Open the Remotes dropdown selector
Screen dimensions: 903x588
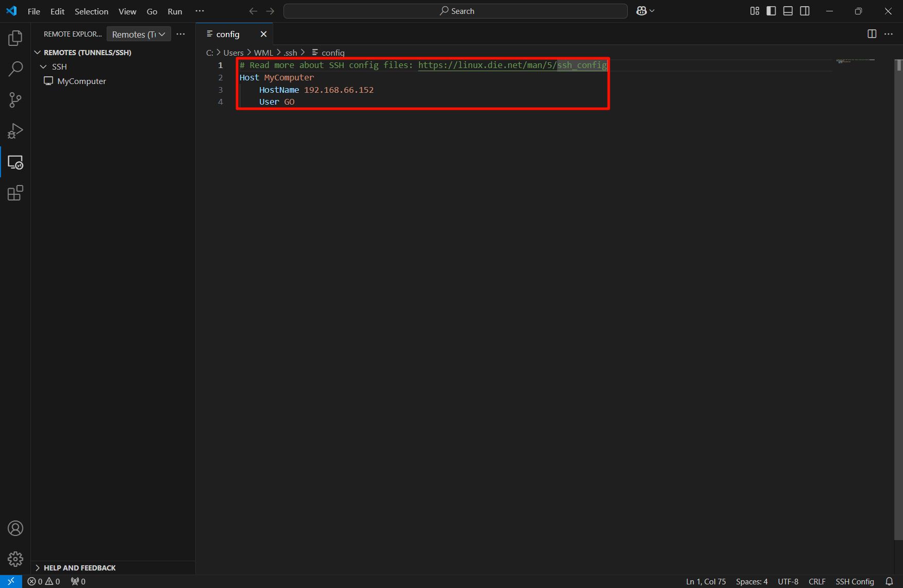tap(139, 34)
